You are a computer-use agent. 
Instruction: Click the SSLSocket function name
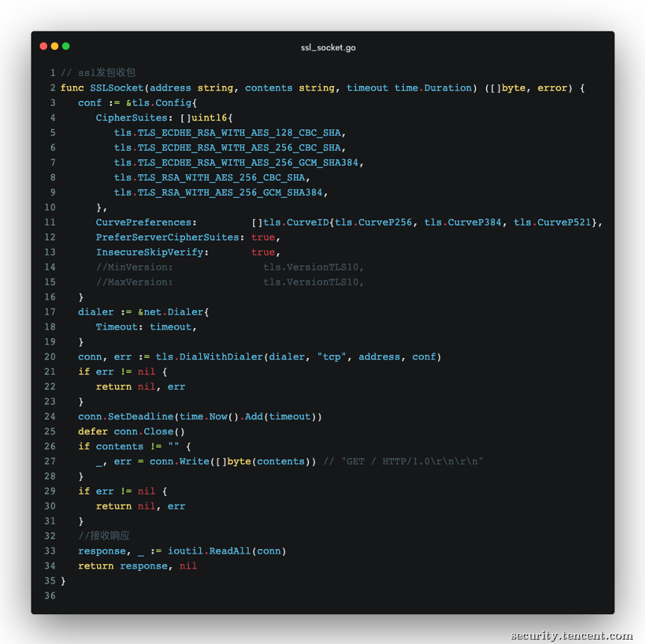(116, 87)
